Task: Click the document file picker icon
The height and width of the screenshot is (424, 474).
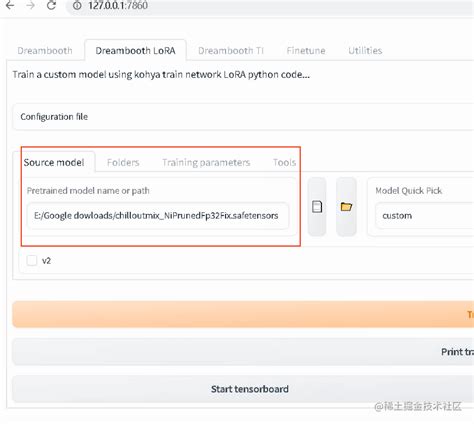Action: tap(317, 207)
